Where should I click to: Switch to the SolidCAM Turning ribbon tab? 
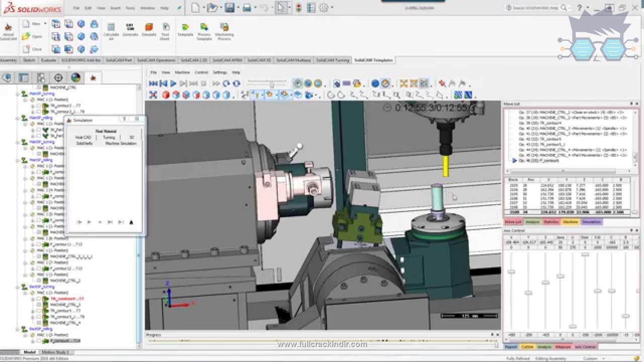(x=332, y=60)
